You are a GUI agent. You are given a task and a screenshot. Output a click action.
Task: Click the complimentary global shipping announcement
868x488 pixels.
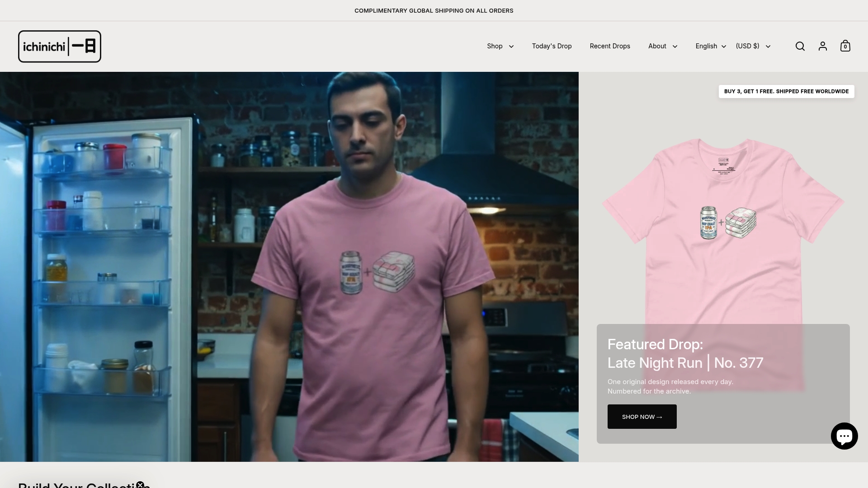(434, 10)
